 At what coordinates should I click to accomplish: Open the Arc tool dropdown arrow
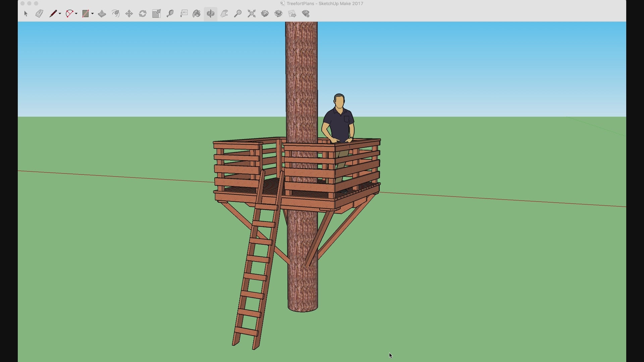(x=76, y=14)
